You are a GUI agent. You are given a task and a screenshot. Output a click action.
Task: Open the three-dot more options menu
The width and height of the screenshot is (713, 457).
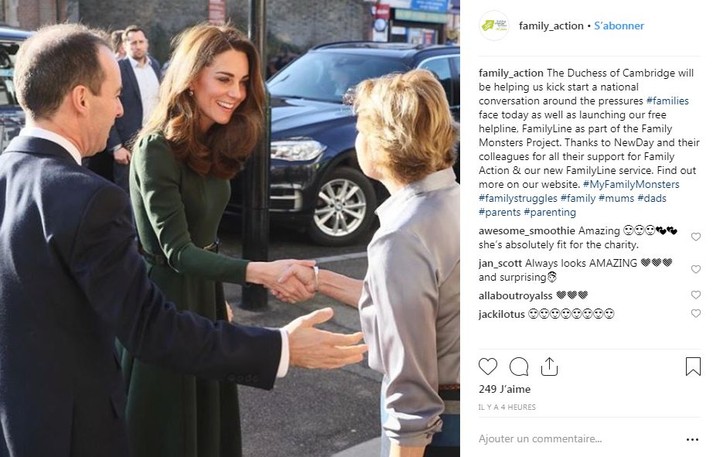[x=692, y=440]
